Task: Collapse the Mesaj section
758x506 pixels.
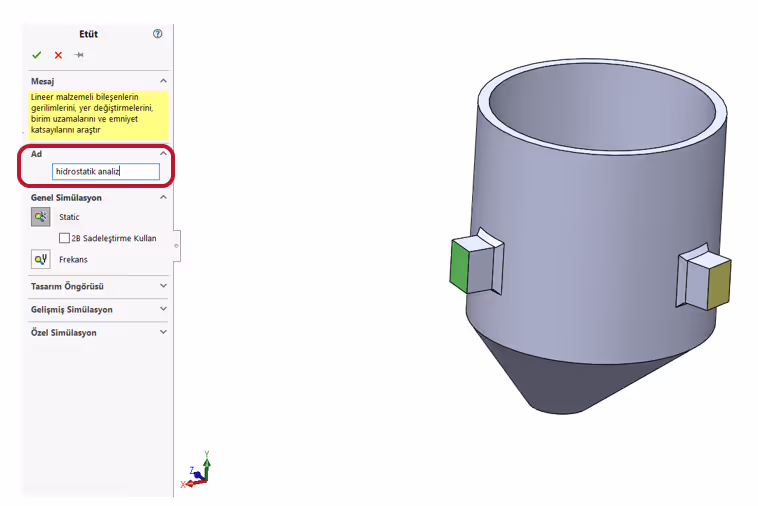Action: (x=163, y=81)
